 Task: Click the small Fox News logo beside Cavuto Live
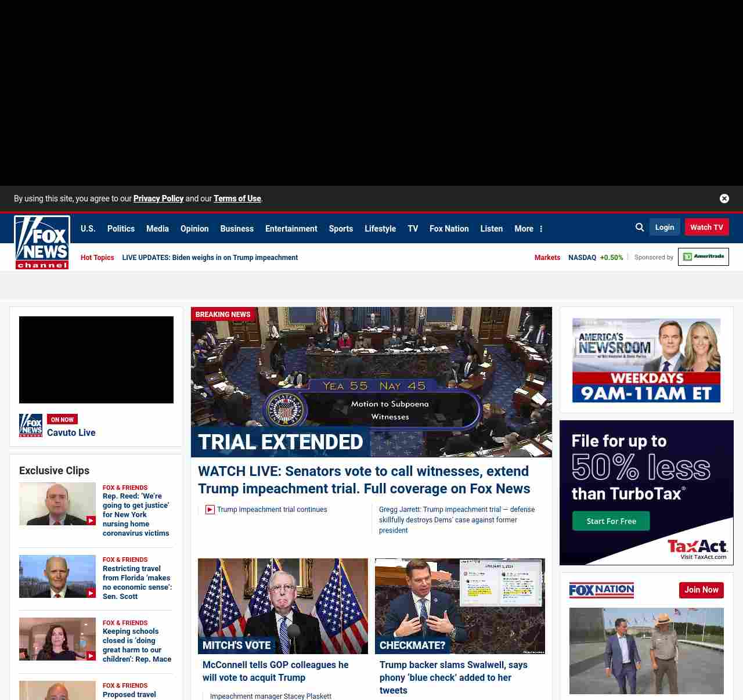pyautogui.click(x=31, y=425)
